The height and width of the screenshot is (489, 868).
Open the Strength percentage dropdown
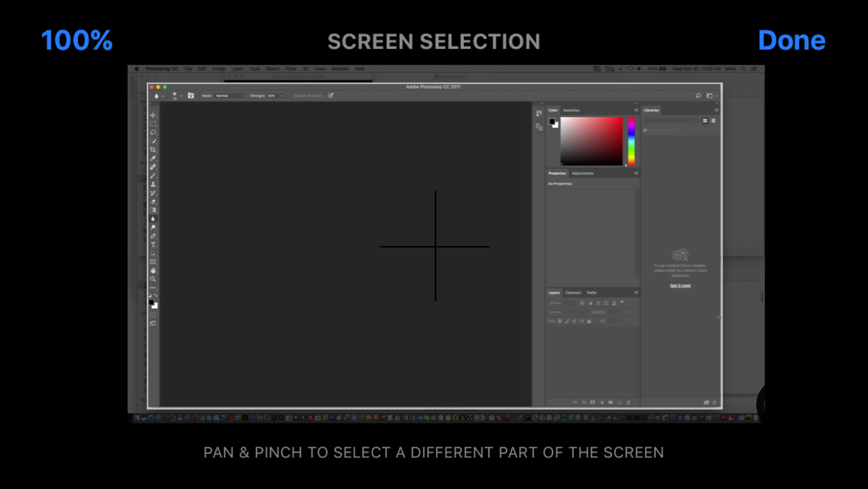[280, 95]
